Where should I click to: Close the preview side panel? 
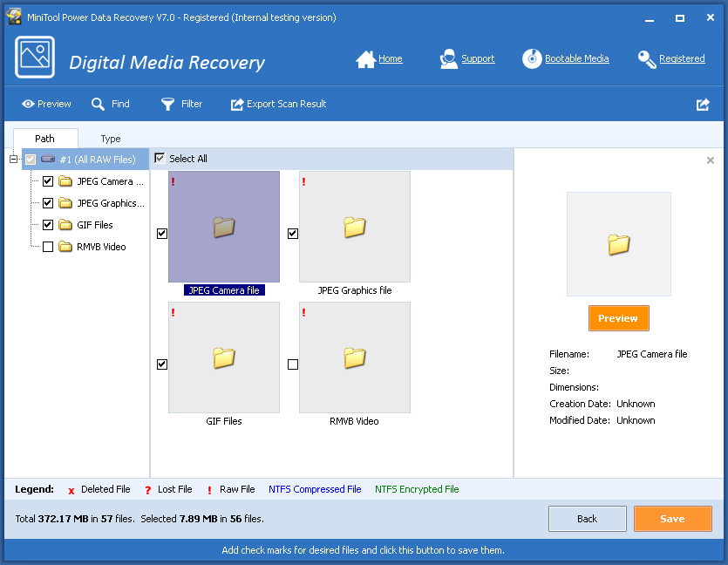tap(711, 160)
